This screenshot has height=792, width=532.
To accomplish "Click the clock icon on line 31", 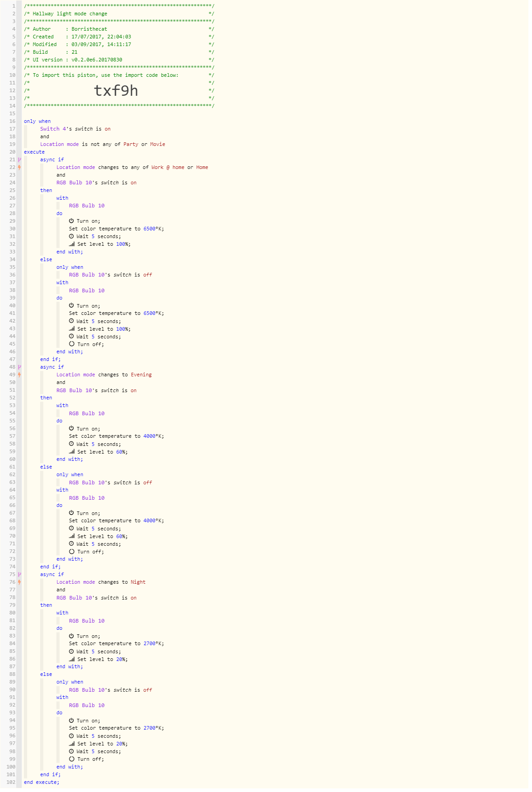I will pos(71,236).
